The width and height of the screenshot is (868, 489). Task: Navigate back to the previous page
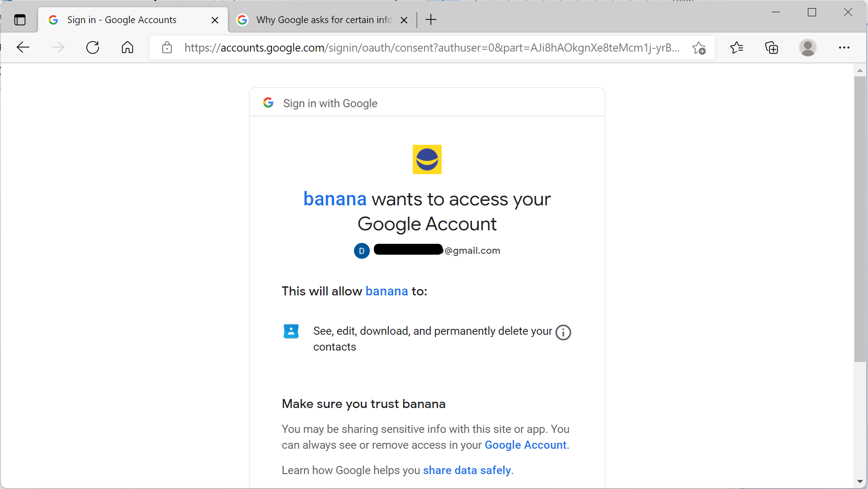(23, 47)
